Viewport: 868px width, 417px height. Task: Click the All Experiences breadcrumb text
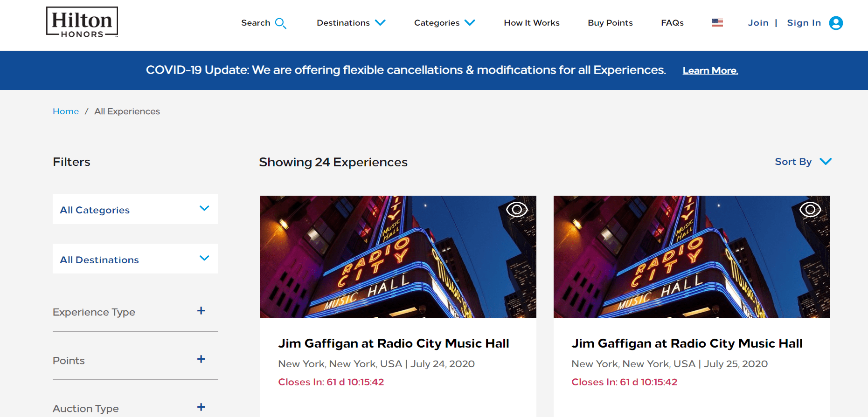tap(127, 111)
